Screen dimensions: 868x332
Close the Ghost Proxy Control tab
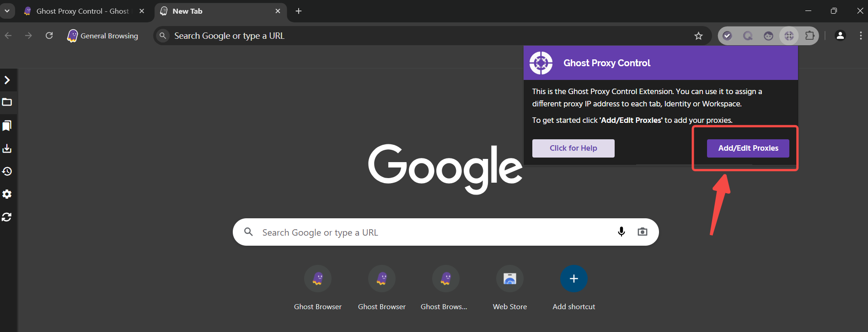pyautogui.click(x=142, y=11)
